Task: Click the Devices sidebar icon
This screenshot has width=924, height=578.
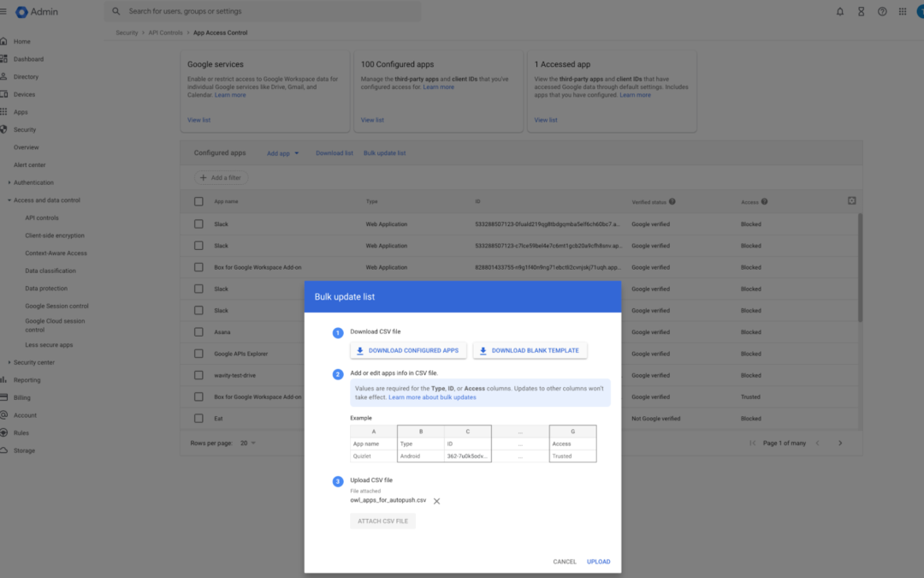Action: pos(3,94)
